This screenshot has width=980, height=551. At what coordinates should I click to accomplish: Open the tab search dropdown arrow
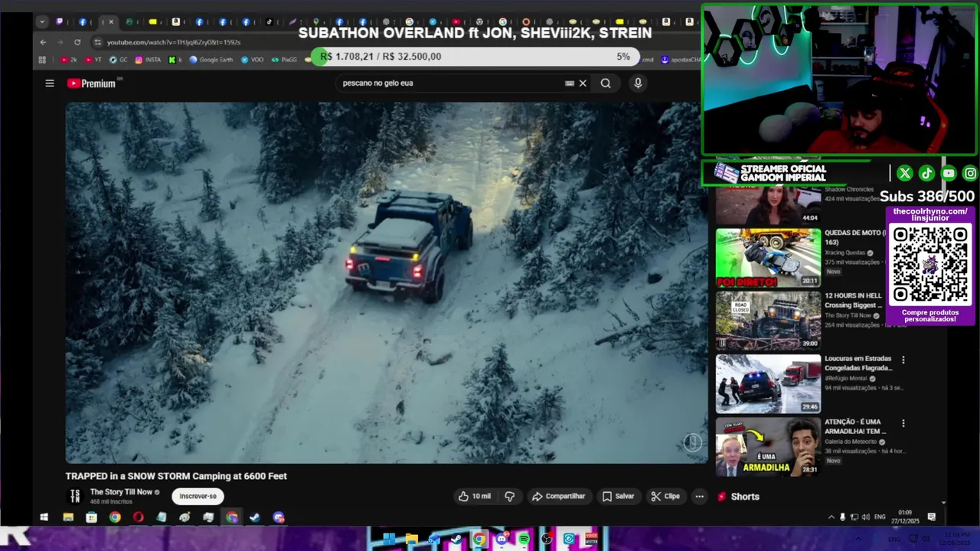point(42,22)
